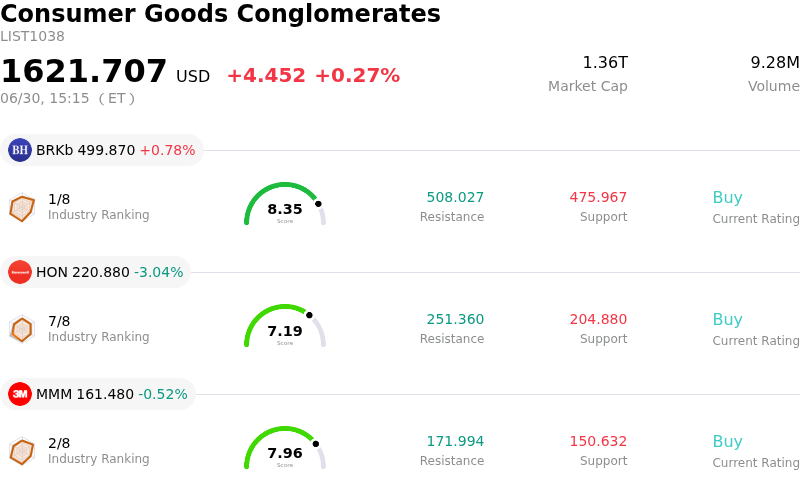
Task: Click the radar chart icon beside 7/8 ranking
Action: coord(22,330)
